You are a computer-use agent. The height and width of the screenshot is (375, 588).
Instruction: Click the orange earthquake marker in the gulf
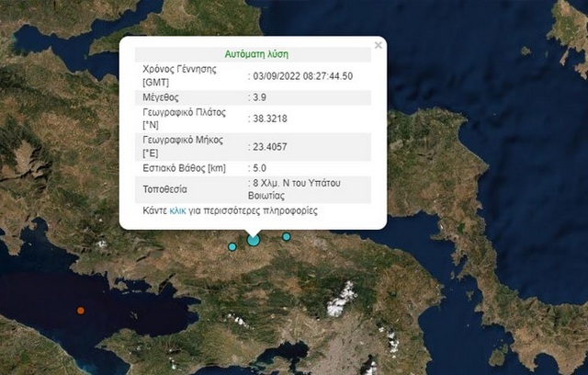click(81, 310)
